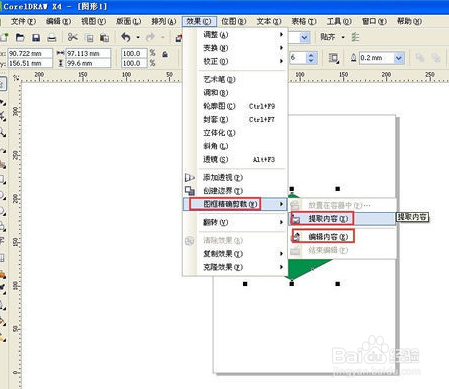Open the zoom level dropdown arrow
The image size is (449, 389).
click(x=304, y=37)
